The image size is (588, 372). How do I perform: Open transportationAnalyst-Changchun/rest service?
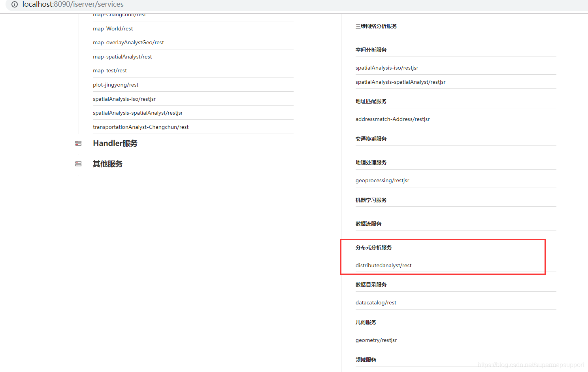[x=140, y=127]
